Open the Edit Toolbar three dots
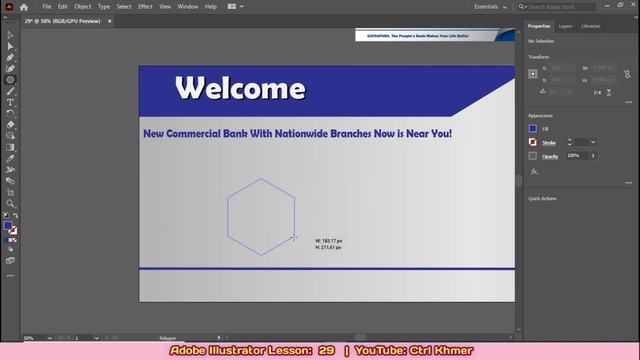The width and height of the screenshot is (640, 360). coord(10,276)
